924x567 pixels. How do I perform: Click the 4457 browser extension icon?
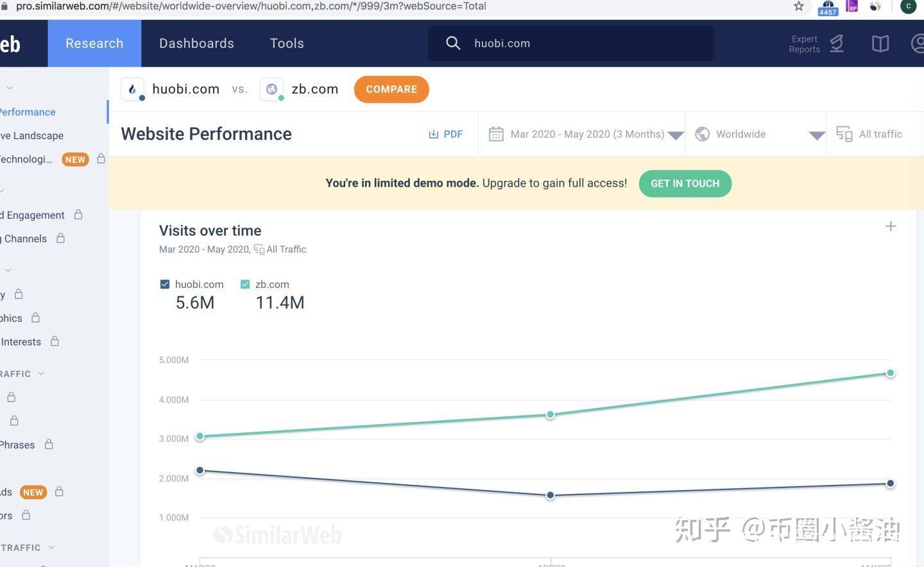[x=828, y=7]
